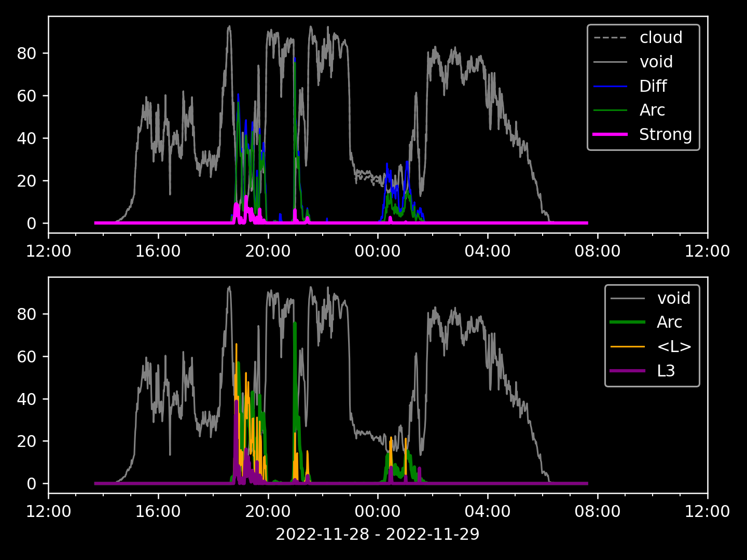Viewport: 747px width, 560px height.
Task: Click y-axis value "40" on lower chart
Action: pyautogui.click(x=26, y=399)
